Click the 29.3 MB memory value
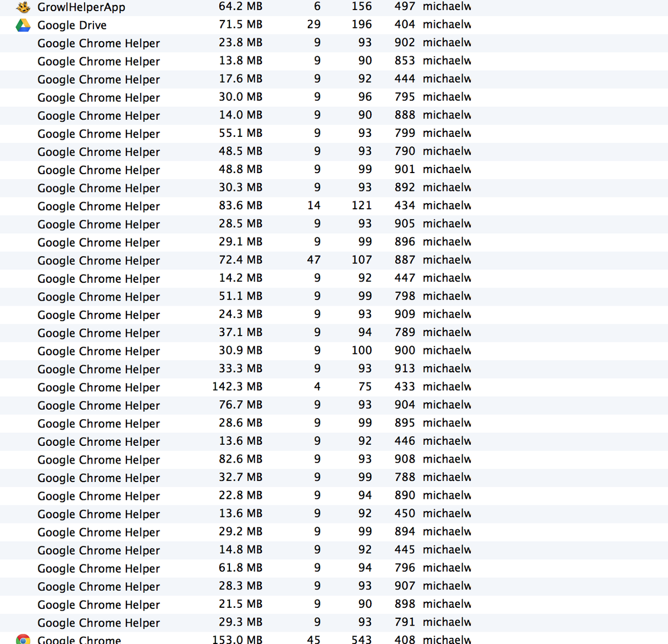Screen dimensions: 668x644 [240, 622]
